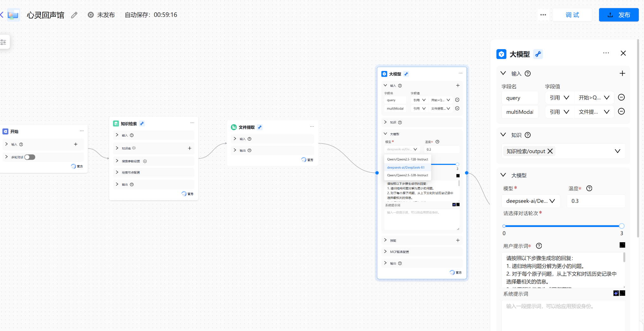Open query 引用 type dropdown in side panel
The image size is (644, 331).
(559, 98)
